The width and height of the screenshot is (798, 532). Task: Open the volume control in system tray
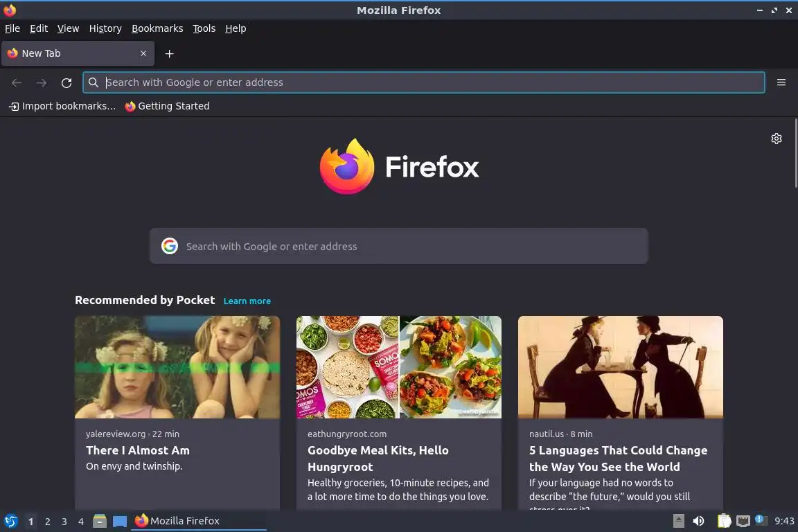click(x=698, y=521)
